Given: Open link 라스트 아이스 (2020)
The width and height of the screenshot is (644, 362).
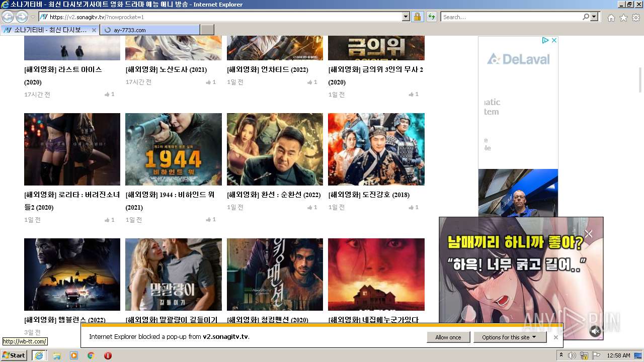Looking at the screenshot, I should [63, 75].
